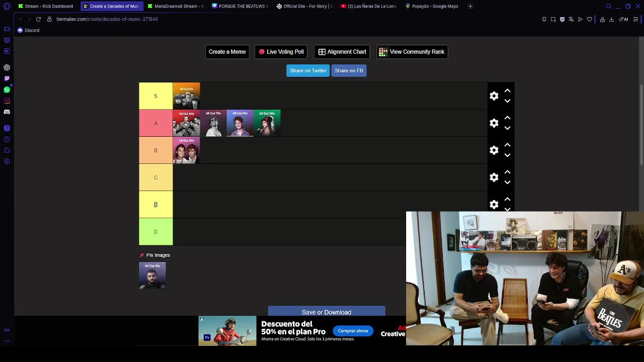
Task: Open the Alignment Chart button
Action: coord(342,52)
